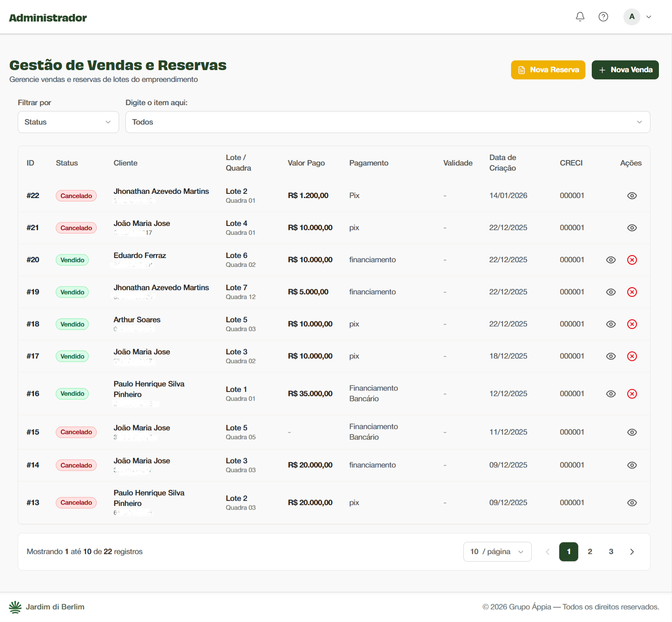Viewport: 672px width, 622px height.
Task: View details of sale #20
Action: click(x=611, y=260)
